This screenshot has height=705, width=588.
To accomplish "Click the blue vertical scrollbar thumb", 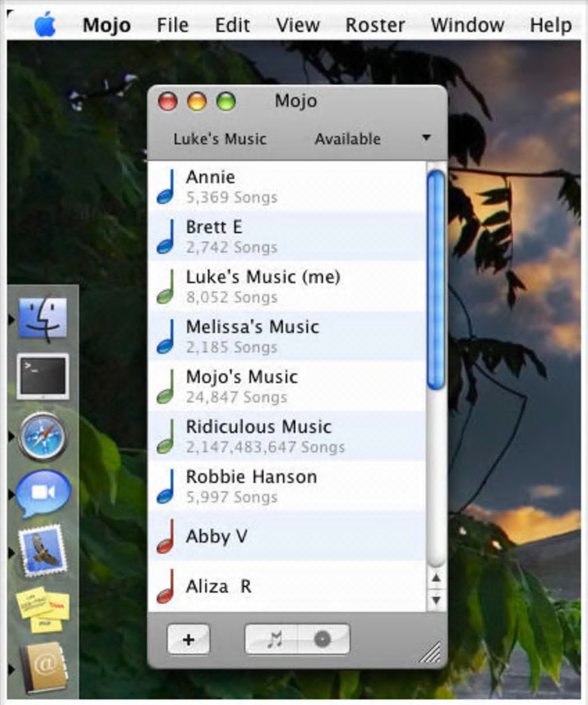I will coord(436,280).
